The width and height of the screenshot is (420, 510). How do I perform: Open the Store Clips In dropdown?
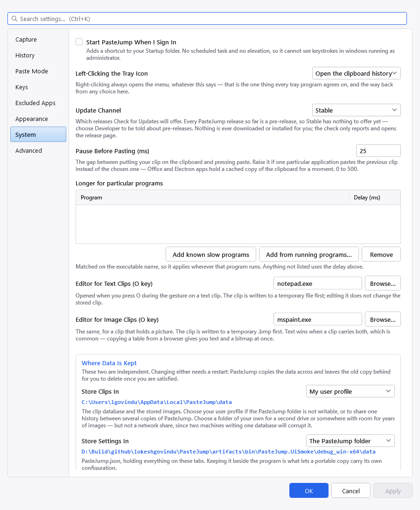click(350, 391)
